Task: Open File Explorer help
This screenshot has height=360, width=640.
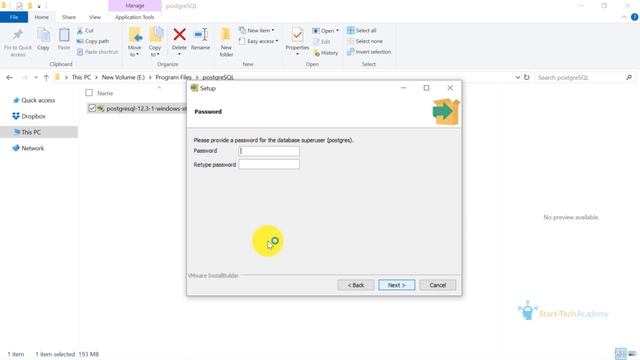Action: pos(634,17)
